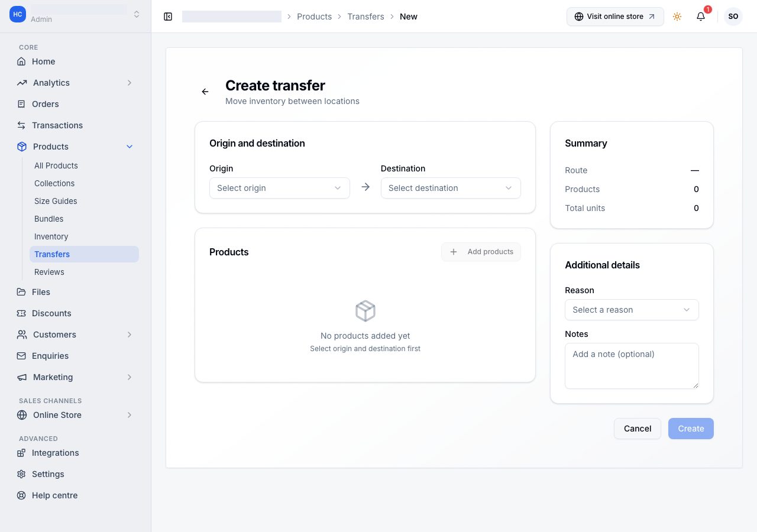The height and width of the screenshot is (532, 757).
Task: Click the Products box icon
Action: [22, 147]
